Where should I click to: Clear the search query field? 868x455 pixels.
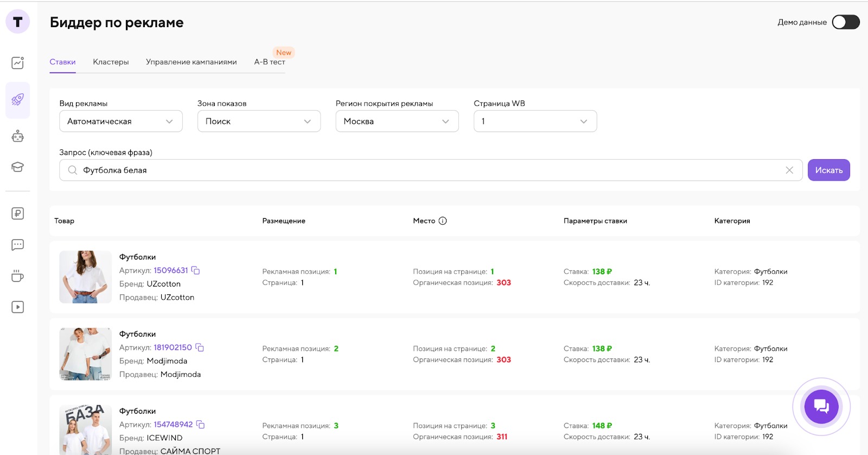coord(789,170)
